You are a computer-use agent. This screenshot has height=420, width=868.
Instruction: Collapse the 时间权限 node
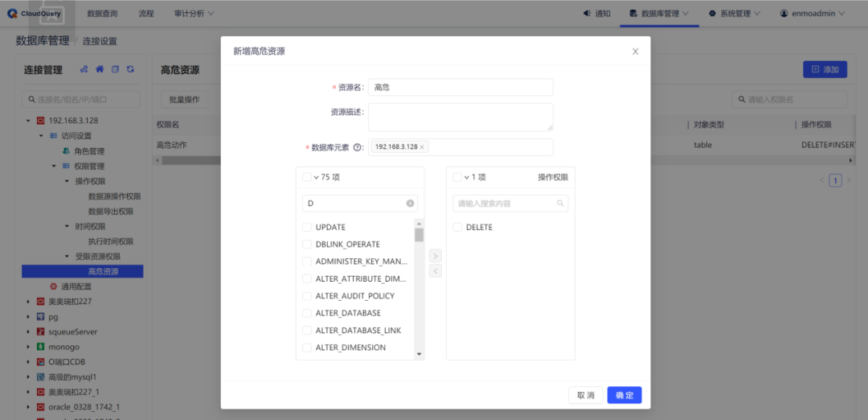[x=67, y=226]
